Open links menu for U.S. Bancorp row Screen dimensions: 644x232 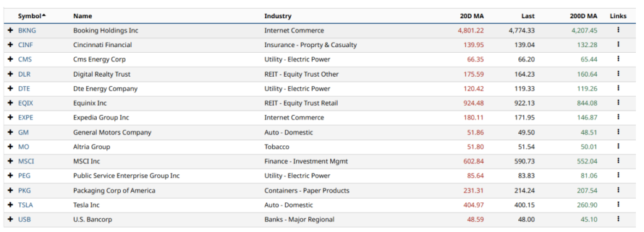pyautogui.click(x=618, y=219)
